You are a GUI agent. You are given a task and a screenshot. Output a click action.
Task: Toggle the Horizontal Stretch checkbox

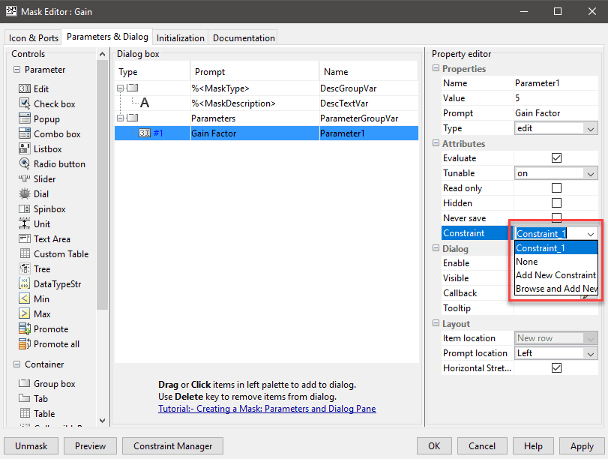tap(556, 368)
